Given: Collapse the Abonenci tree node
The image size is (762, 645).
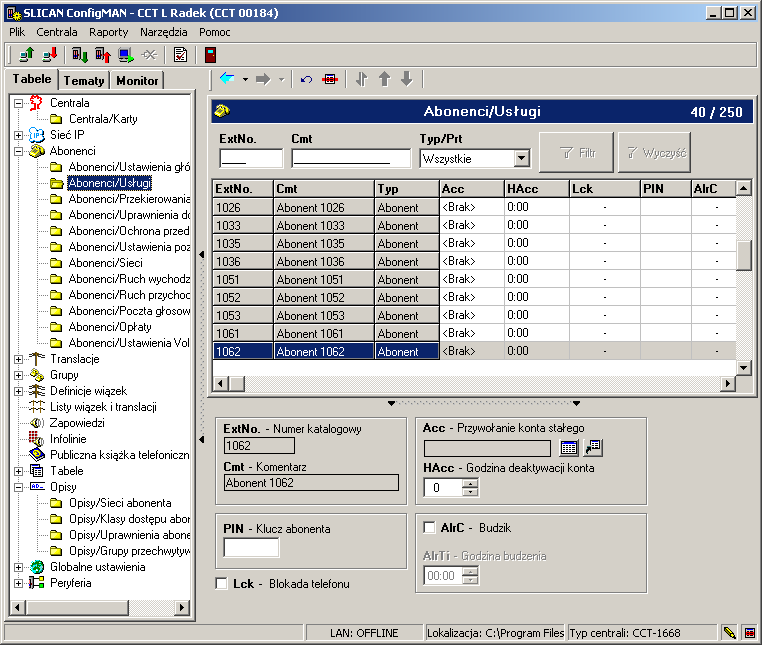Looking at the screenshot, I should (18, 151).
